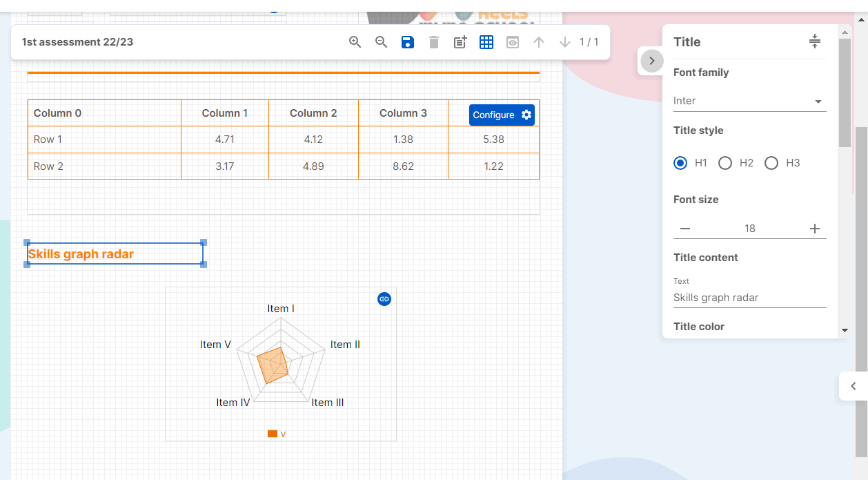Click the Item I radar axis label
Image resolution: width=868 pixels, height=480 pixels.
click(x=281, y=309)
